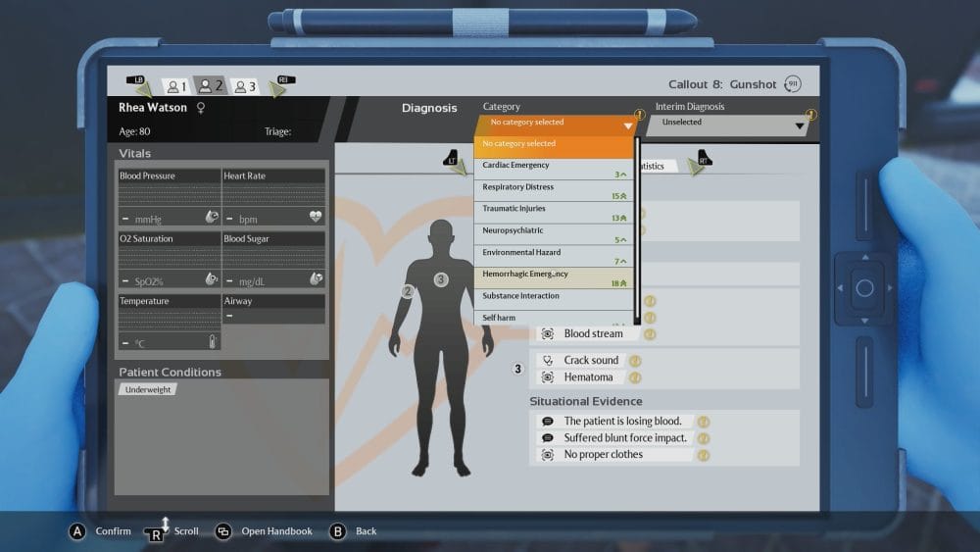The image size is (980, 552).
Task: Select body marker 3 on the chest
Action: click(441, 279)
